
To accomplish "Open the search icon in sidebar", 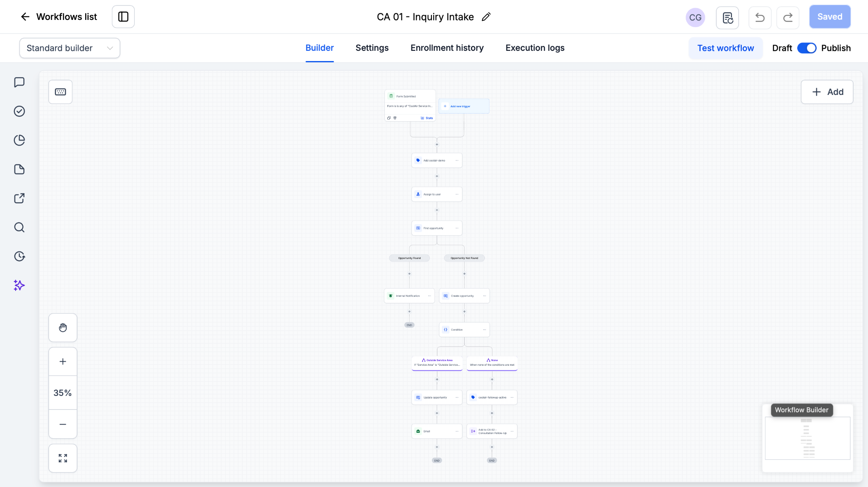I will [x=19, y=227].
